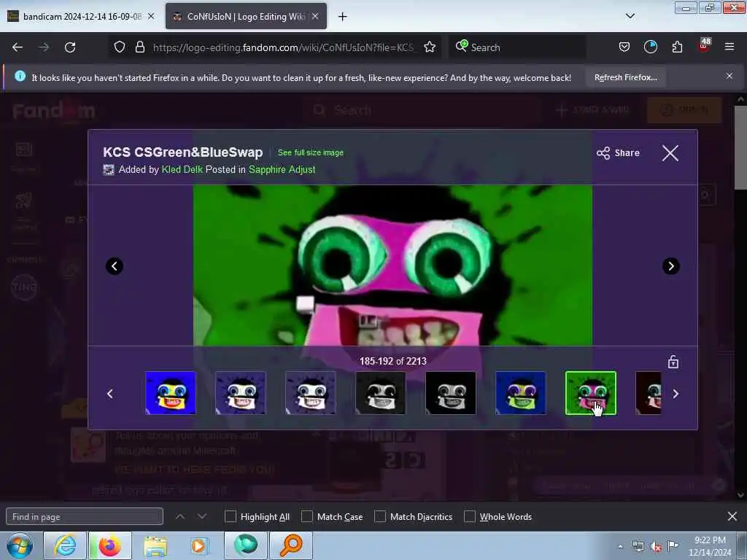This screenshot has width=747, height=560.
Task: Open muted volume tray icon
Action: point(656,547)
